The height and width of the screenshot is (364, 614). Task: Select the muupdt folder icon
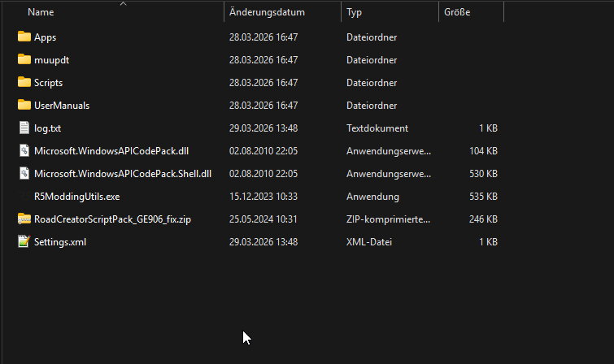pyautogui.click(x=24, y=60)
